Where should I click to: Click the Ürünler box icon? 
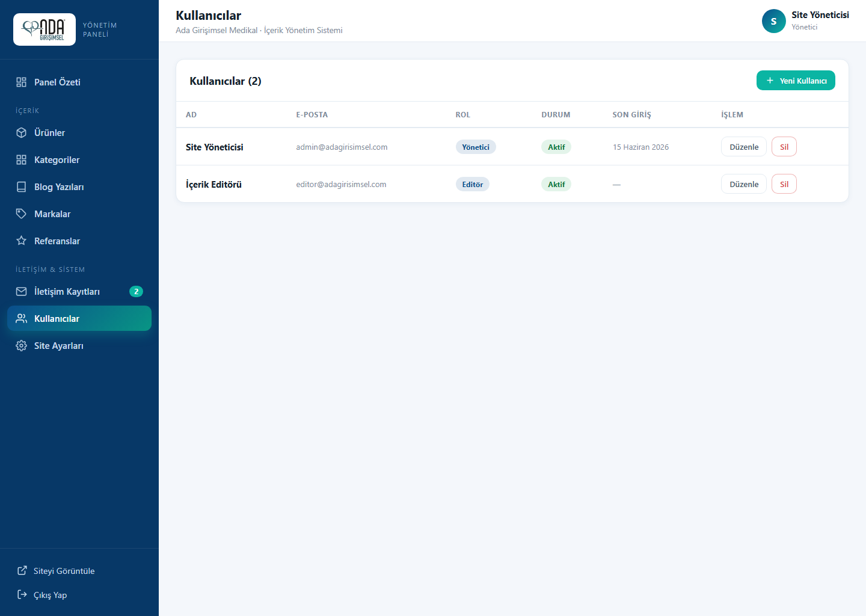coord(22,133)
